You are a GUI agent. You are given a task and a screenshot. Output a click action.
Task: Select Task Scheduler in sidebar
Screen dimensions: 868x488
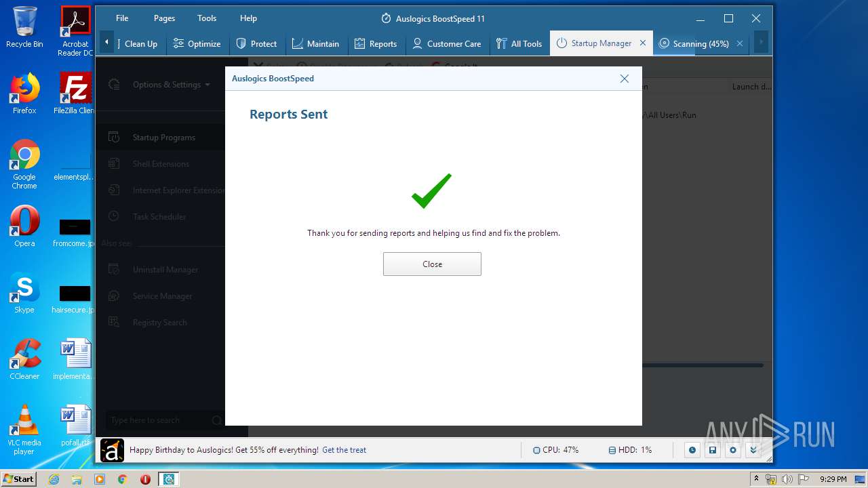(x=160, y=217)
